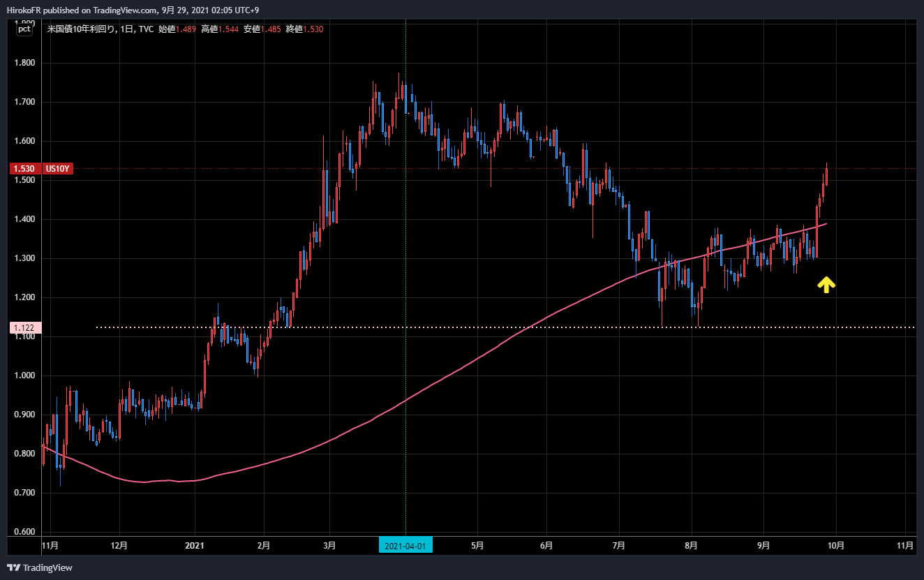Click the 1.700 price axis label

point(24,102)
